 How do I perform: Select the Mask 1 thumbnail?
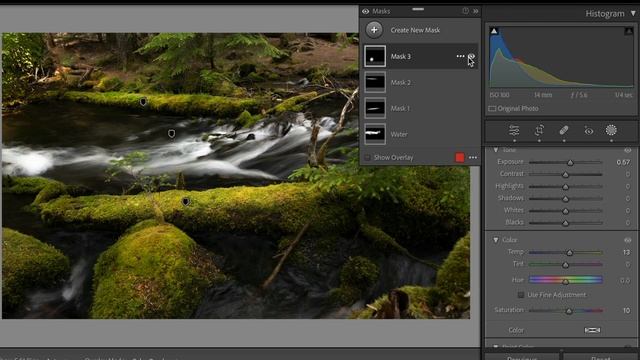(x=375, y=108)
